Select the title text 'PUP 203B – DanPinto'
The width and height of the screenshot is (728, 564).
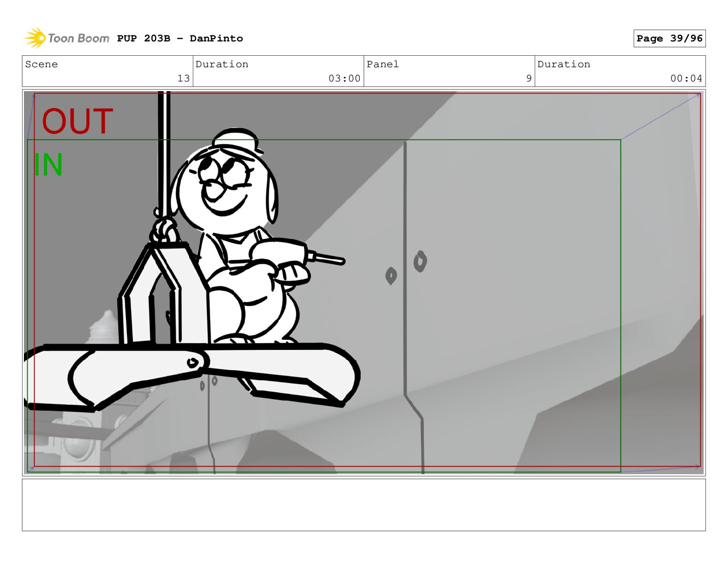pos(180,38)
